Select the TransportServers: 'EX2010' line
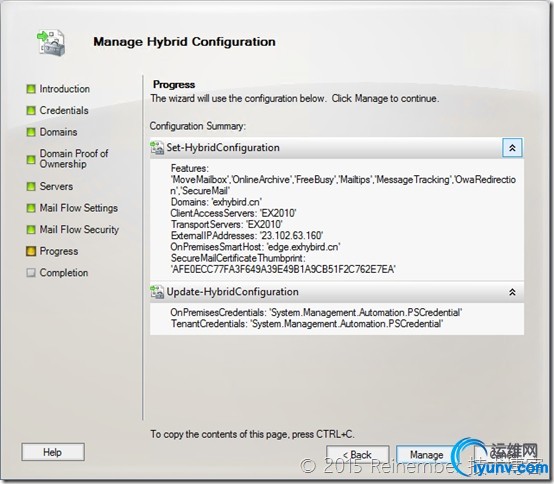This screenshot has height=484, width=554. (226, 224)
